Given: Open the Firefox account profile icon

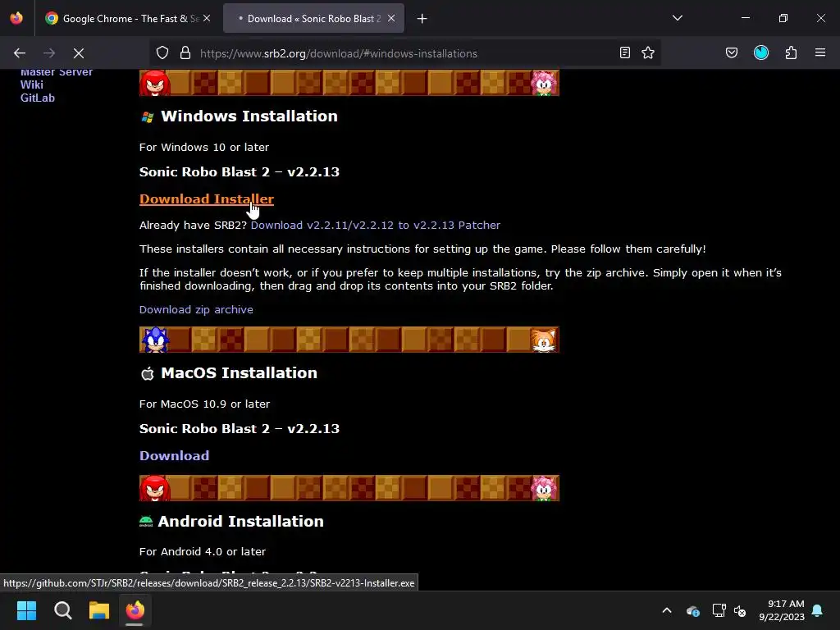Looking at the screenshot, I should click(x=761, y=53).
